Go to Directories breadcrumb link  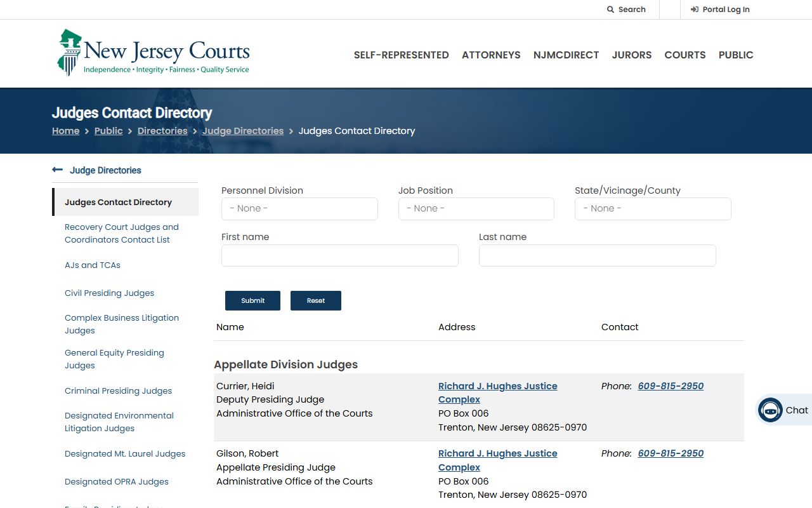pyautogui.click(x=162, y=131)
